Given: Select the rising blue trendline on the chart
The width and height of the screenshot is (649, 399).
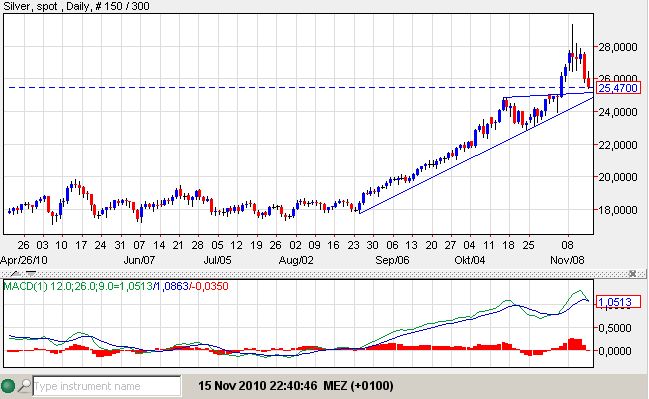Looking at the screenshot, I should 476,155.
